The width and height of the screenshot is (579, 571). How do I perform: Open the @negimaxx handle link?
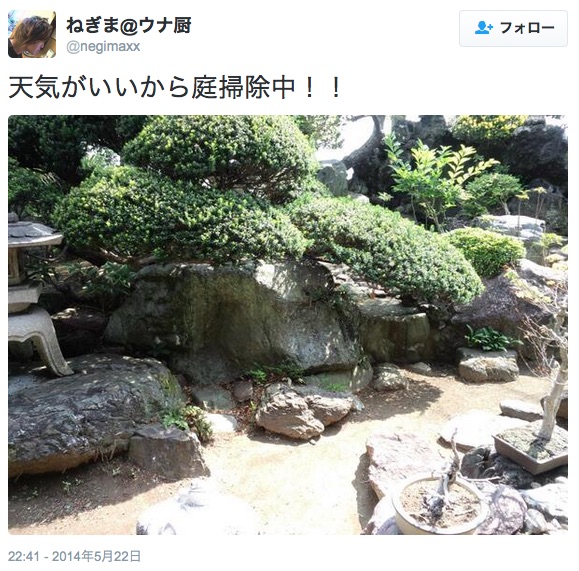tap(103, 47)
